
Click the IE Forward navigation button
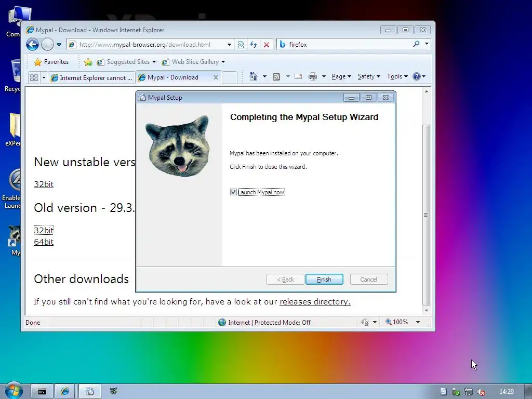(47, 45)
